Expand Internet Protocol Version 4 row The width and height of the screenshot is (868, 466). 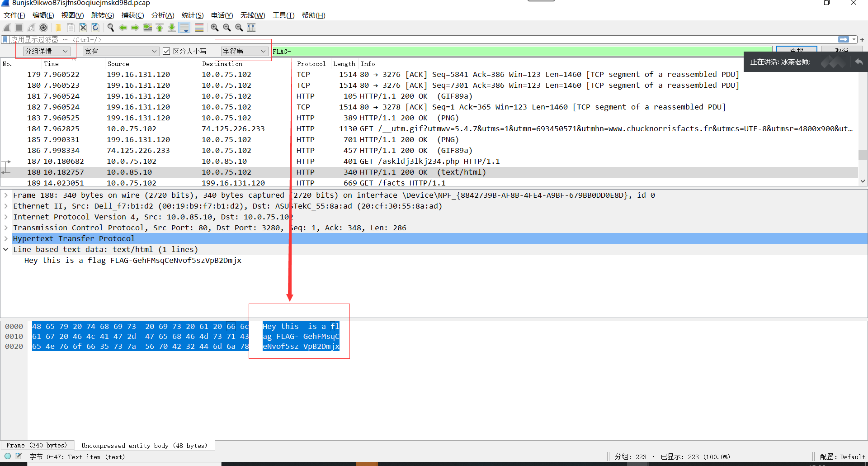[x=6, y=217]
